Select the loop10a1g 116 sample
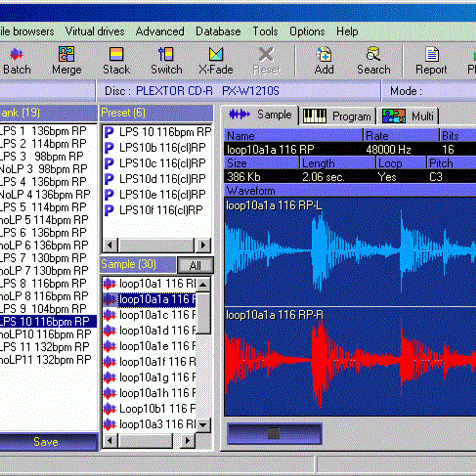 coord(157,377)
